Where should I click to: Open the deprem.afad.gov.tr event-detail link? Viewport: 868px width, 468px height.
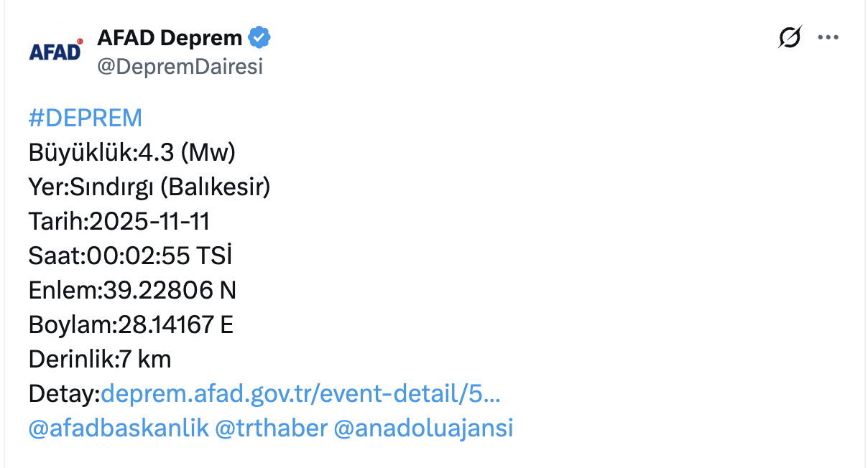300,393
